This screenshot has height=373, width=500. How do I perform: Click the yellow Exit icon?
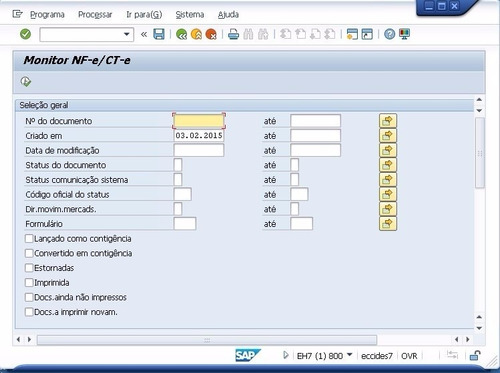[196, 34]
